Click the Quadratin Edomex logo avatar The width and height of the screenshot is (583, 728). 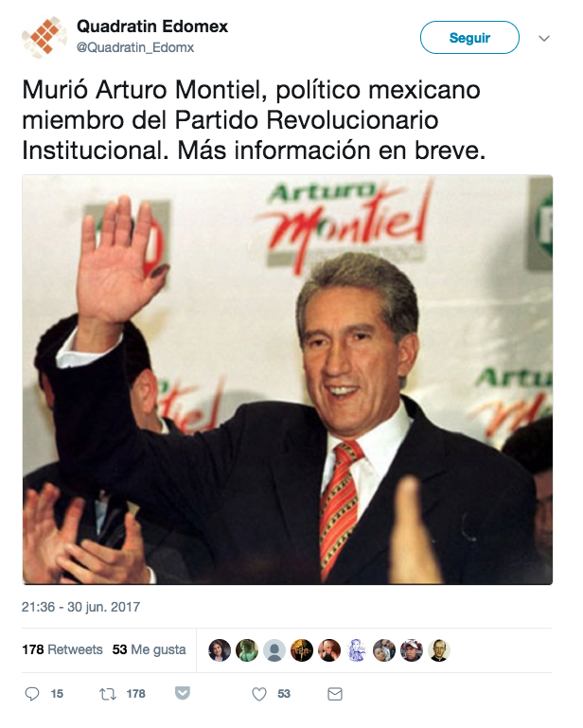coord(44,37)
